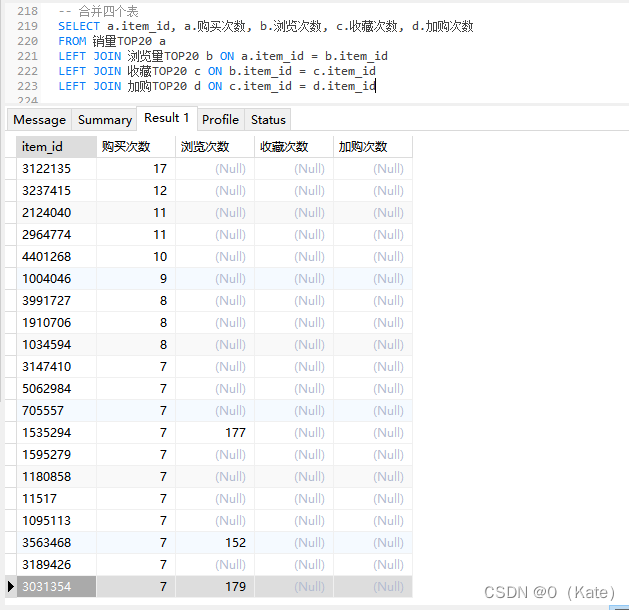Click purchase count 9 cell
This screenshot has width=629, height=610.
pos(136,279)
